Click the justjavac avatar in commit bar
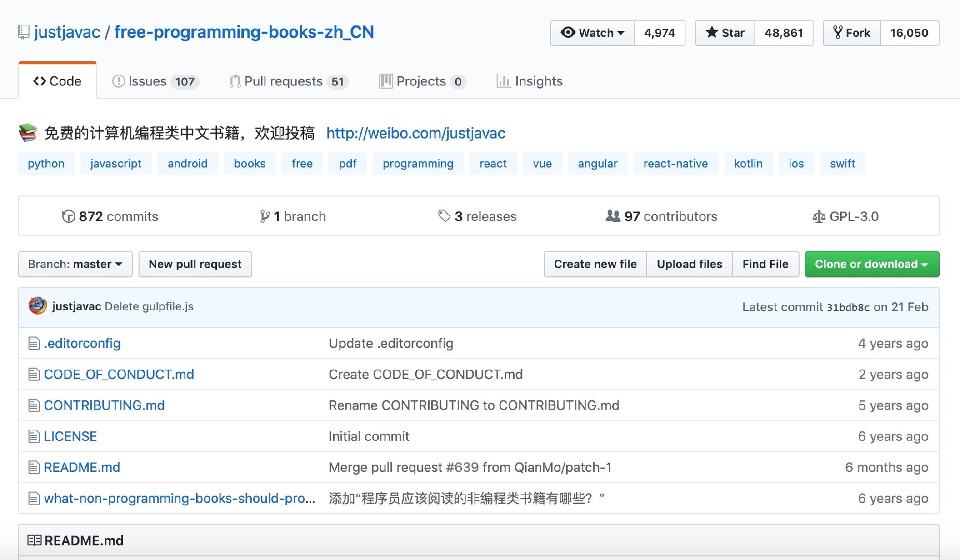The width and height of the screenshot is (960, 560). point(38,306)
